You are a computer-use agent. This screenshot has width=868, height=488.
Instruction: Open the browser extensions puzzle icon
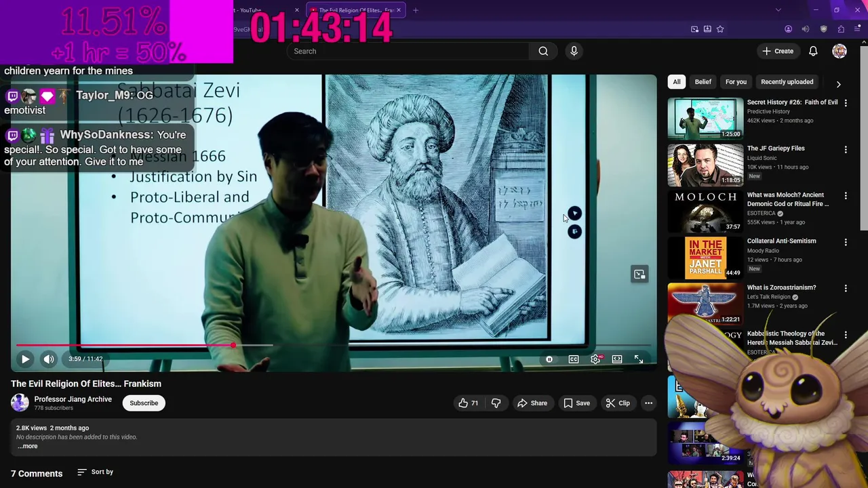tap(841, 29)
